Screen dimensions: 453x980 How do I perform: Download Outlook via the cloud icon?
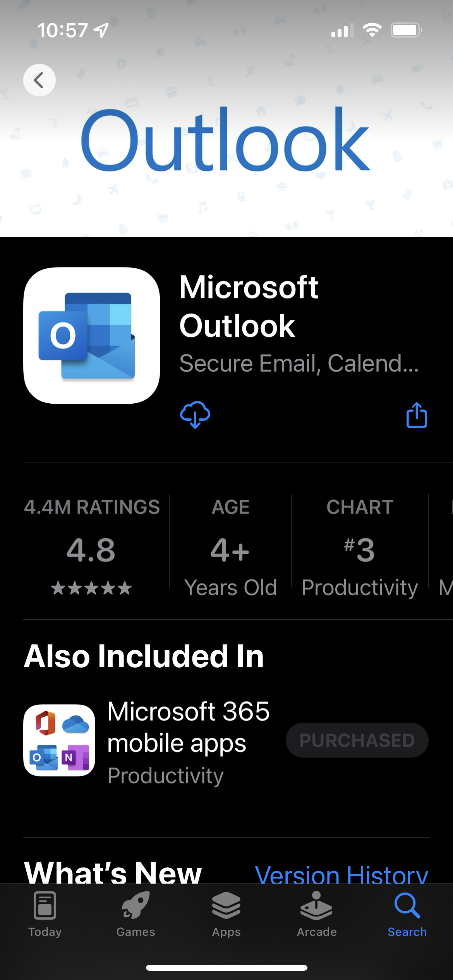click(x=195, y=415)
